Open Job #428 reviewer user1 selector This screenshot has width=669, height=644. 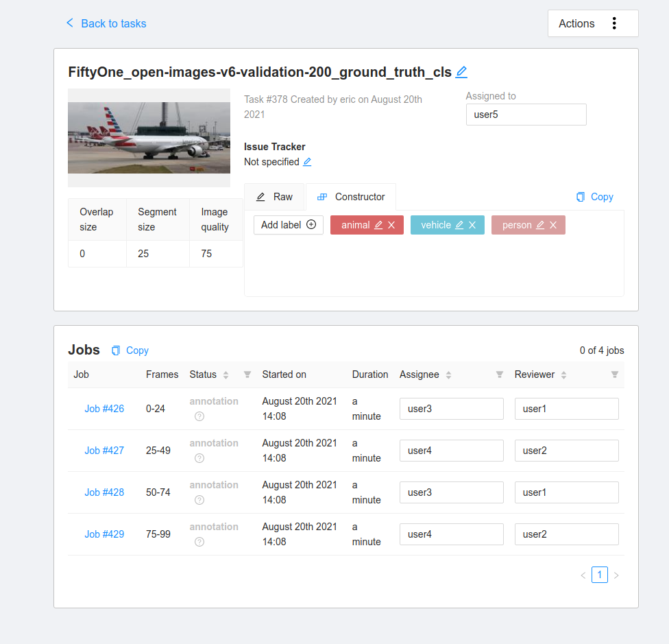click(567, 492)
